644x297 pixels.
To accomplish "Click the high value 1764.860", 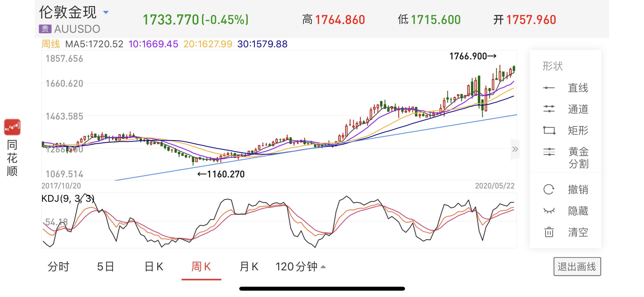I will [340, 20].
